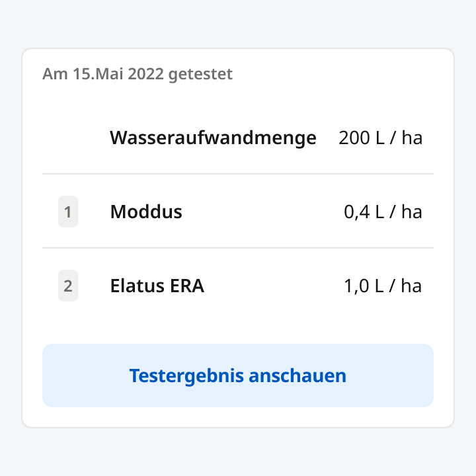Select the number 1 badge beside Moddus
Image resolution: width=476 pixels, height=476 pixels.
(68, 212)
